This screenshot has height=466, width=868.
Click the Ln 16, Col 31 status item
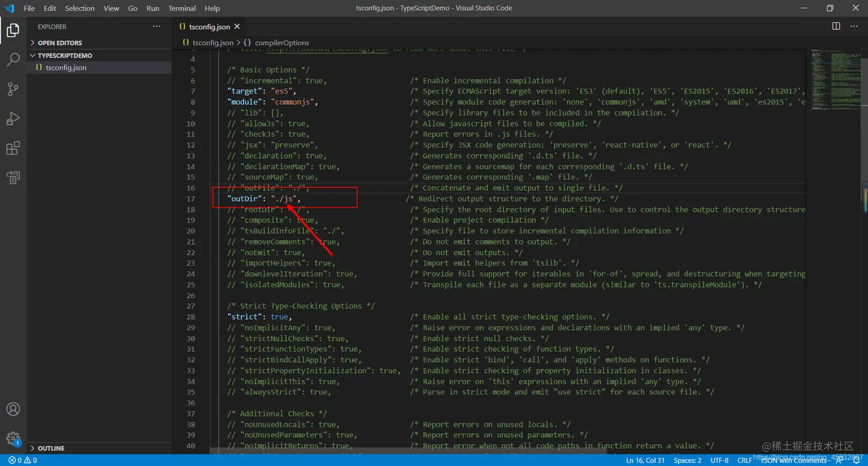coord(646,460)
